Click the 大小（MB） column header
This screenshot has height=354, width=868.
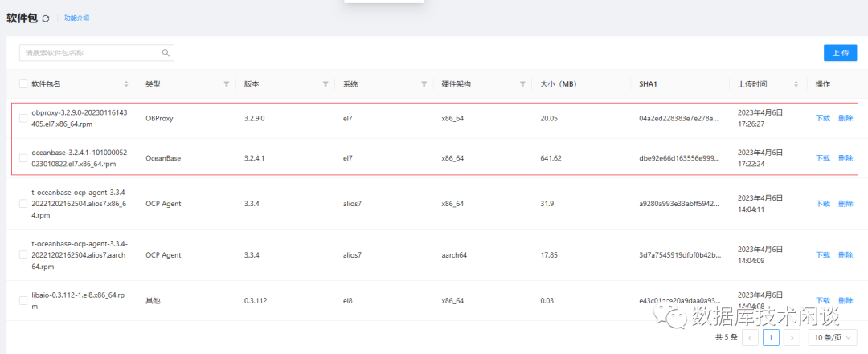click(x=559, y=84)
